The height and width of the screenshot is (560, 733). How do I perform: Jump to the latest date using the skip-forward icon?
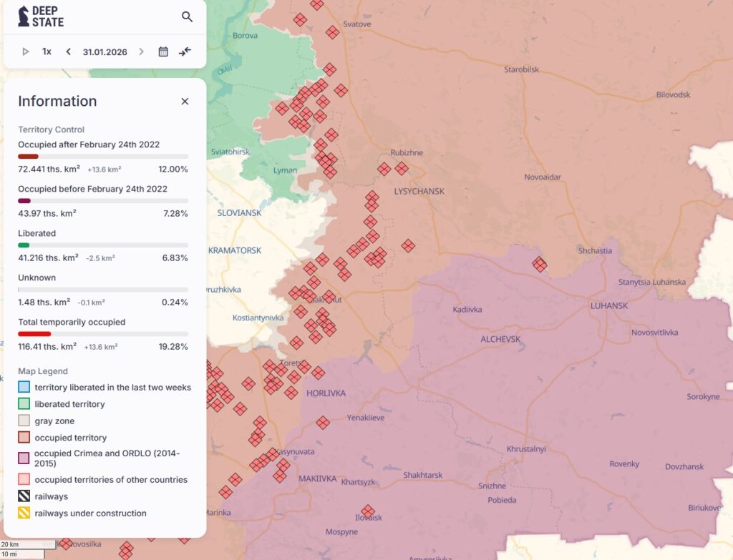[185, 51]
